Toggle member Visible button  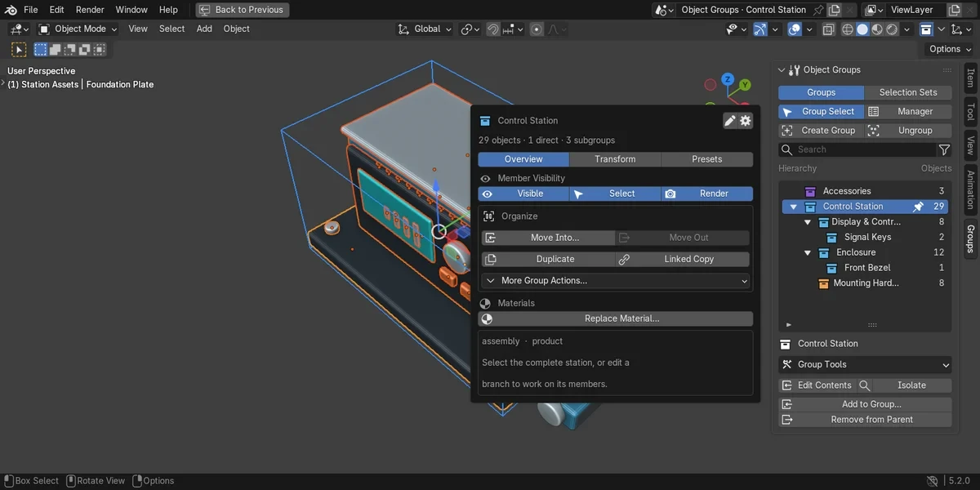(x=523, y=194)
